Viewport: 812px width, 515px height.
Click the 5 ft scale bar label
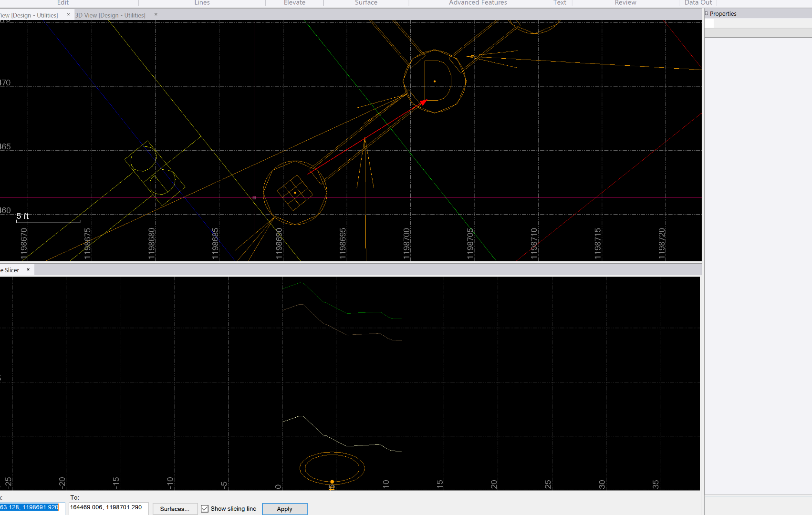22,216
